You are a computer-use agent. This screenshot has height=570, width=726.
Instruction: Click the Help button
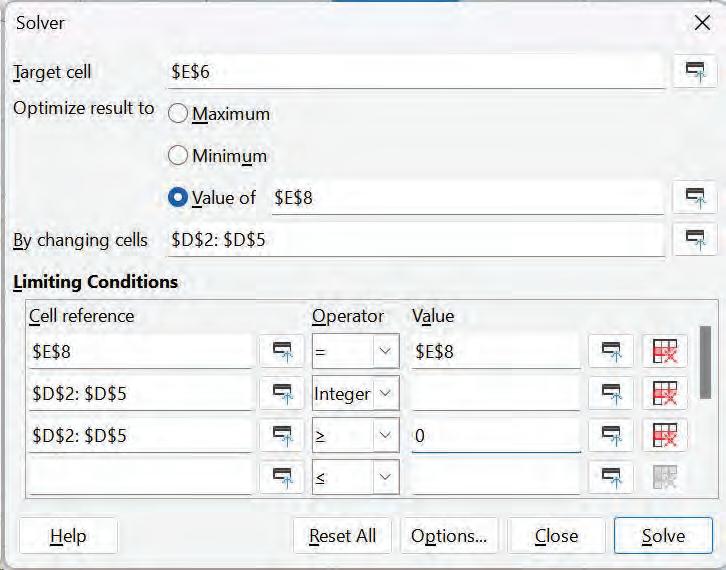click(x=68, y=536)
